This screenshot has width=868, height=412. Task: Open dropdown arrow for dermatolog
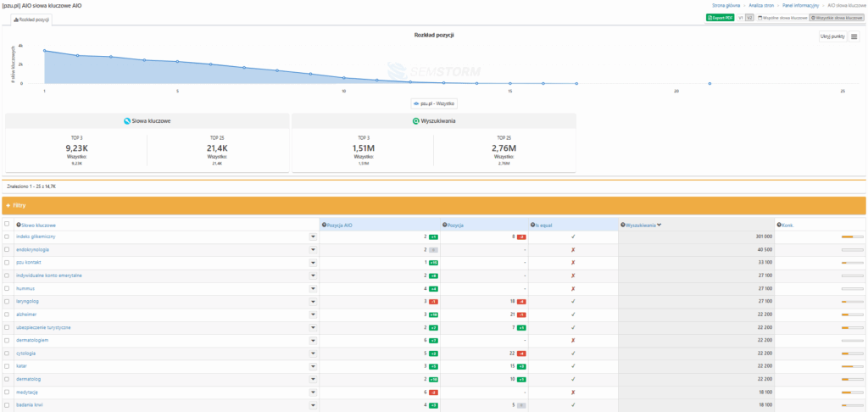pos(313,379)
